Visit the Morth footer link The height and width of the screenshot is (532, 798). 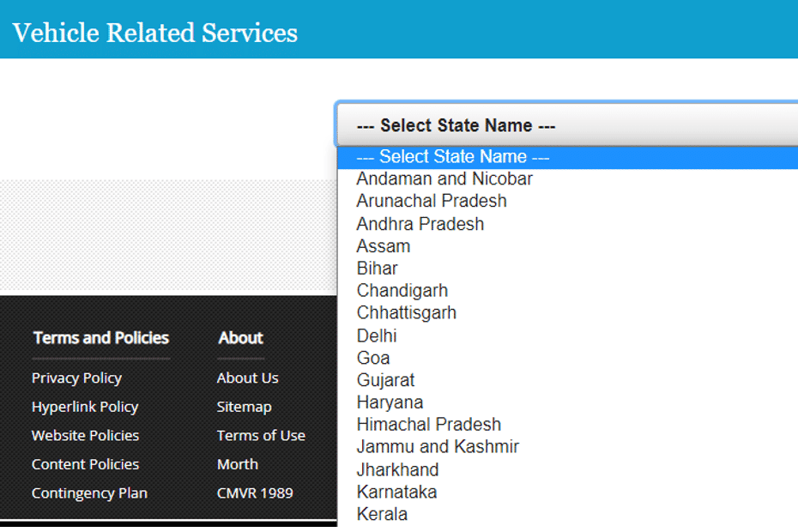238,464
